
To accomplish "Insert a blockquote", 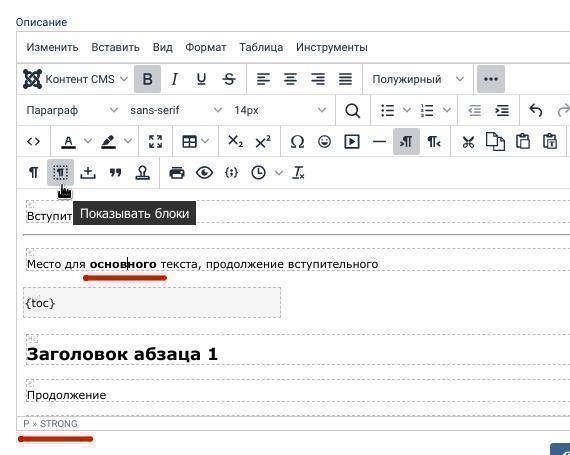I will point(115,172).
